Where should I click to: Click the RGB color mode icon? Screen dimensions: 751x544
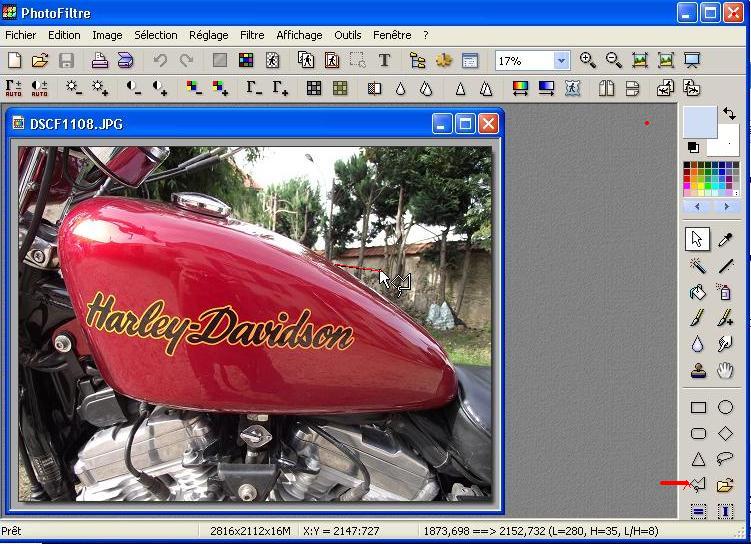246,60
